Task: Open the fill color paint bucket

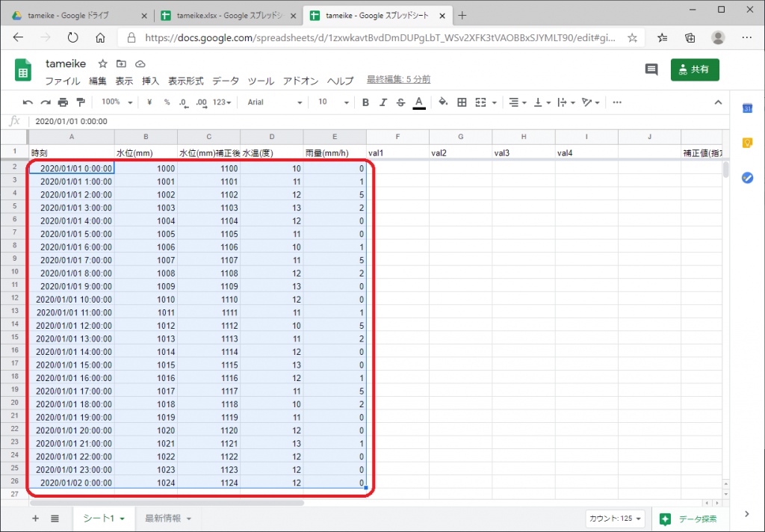Action: [442, 102]
